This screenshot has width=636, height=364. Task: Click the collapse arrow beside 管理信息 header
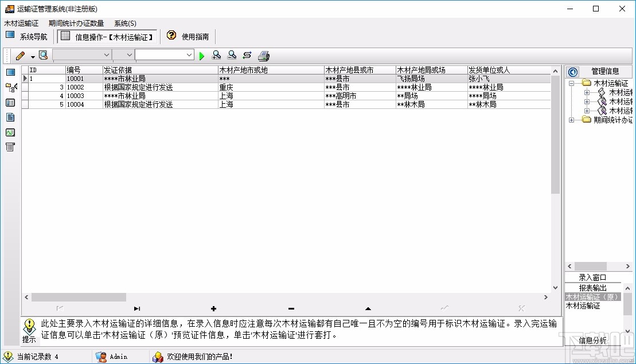(x=572, y=71)
